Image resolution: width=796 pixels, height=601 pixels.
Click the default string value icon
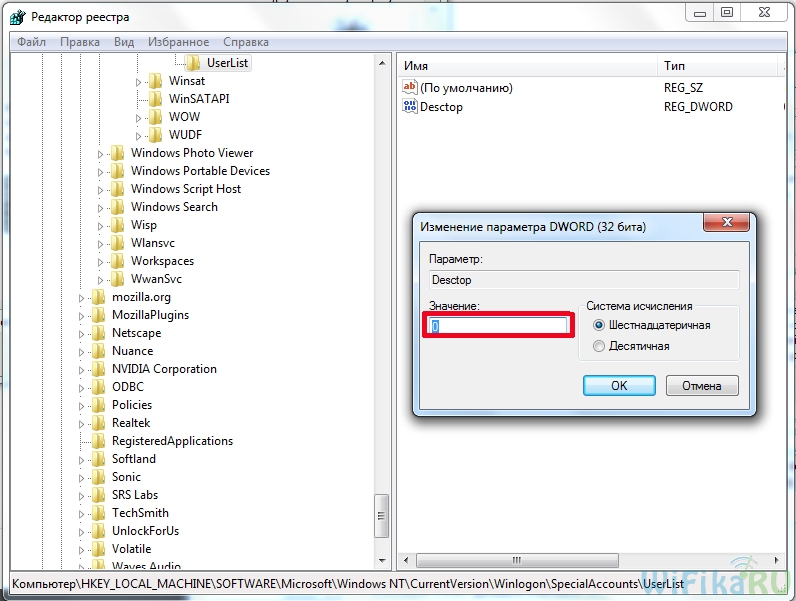(409, 88)
